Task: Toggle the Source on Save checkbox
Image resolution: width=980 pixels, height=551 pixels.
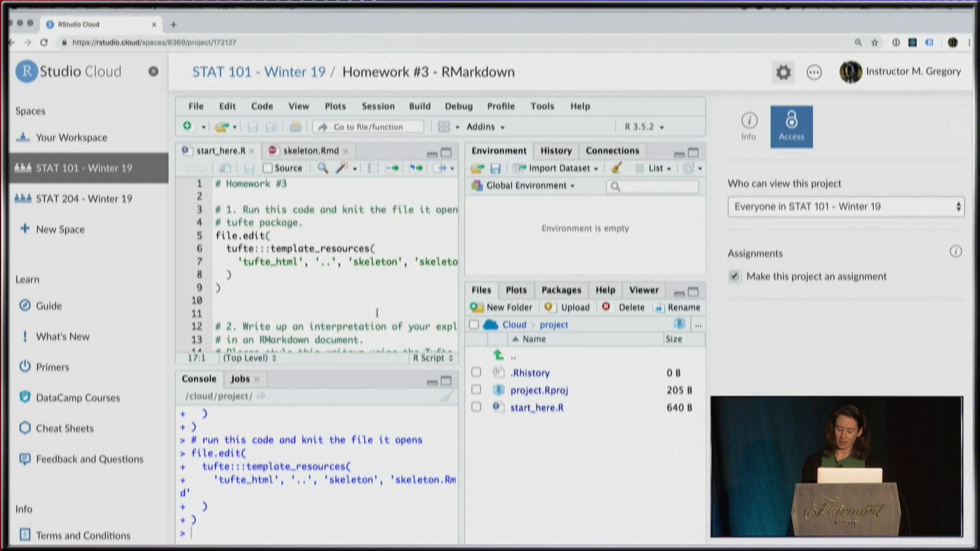Action: pos(267,168)
